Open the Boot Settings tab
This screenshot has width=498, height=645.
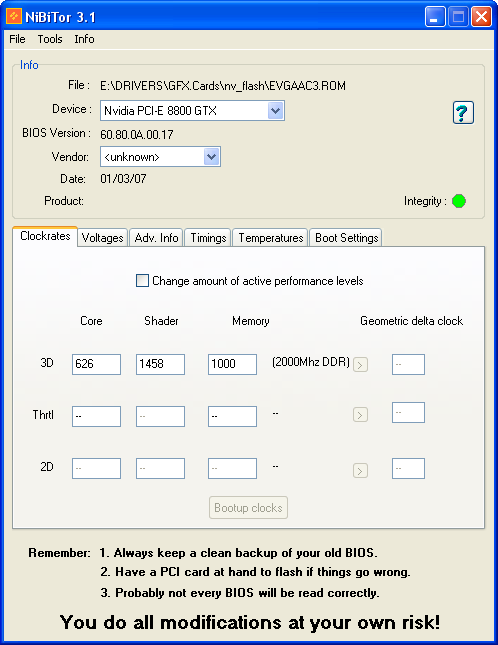[346, 237]
